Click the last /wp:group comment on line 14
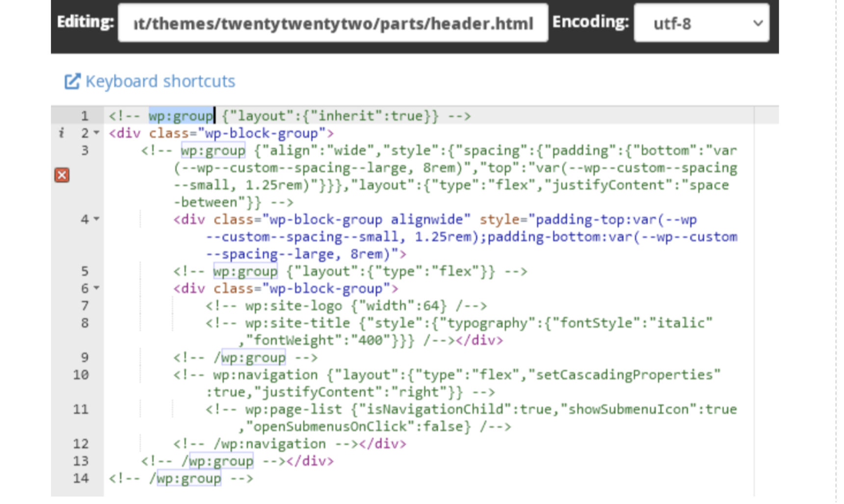This screenshot has width=844, height=504. tap(189, 478)
